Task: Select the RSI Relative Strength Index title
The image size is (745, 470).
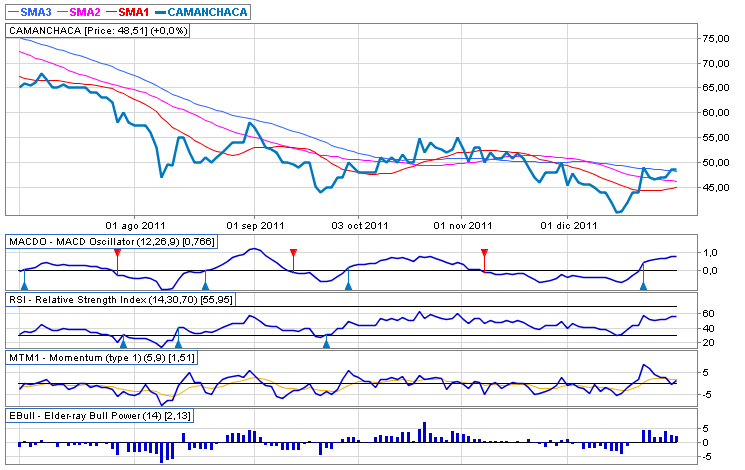Action: coord(121,300)
